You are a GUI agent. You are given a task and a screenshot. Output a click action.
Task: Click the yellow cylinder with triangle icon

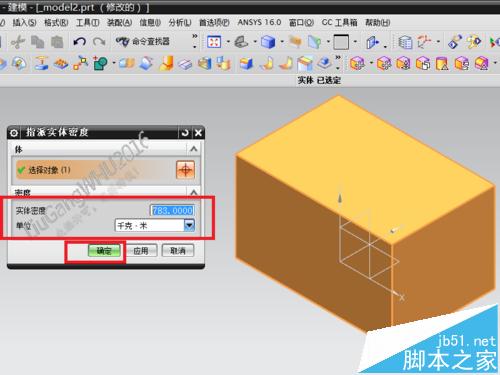click(442, 63)
